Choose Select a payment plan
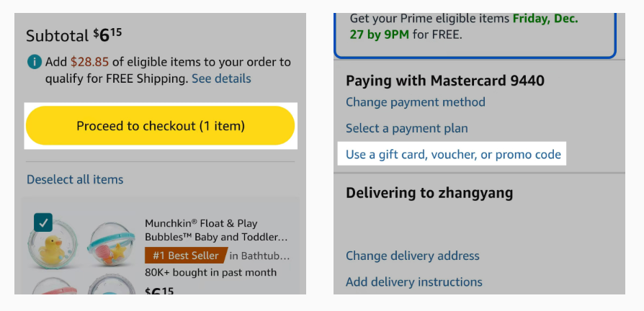This screenshot has height=311, width=644. point(407,128)
